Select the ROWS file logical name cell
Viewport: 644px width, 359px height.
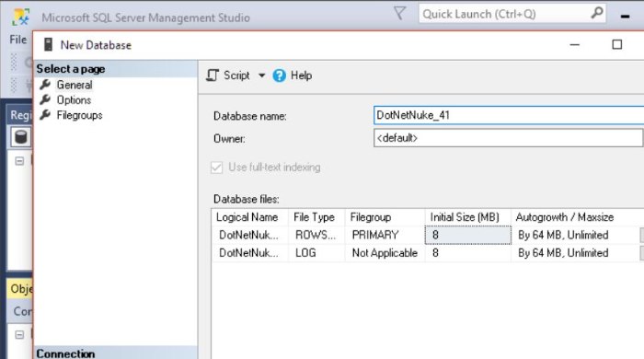click(249, 236)
